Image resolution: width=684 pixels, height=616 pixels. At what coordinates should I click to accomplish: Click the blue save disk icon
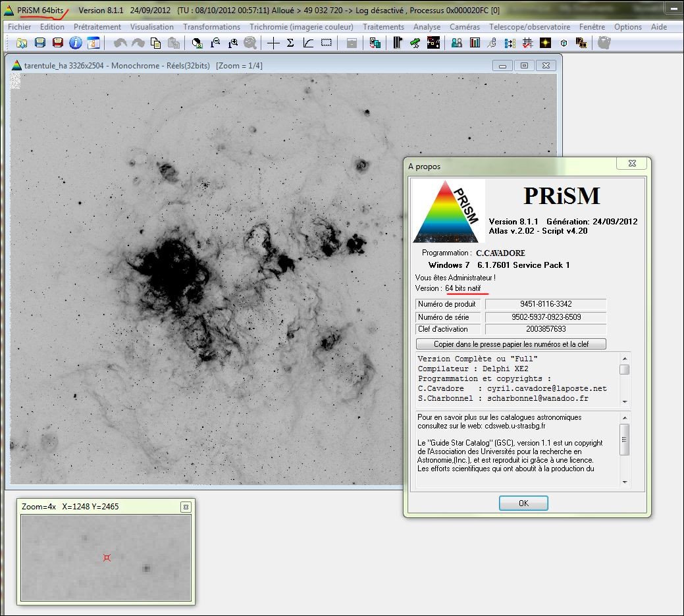39,43
